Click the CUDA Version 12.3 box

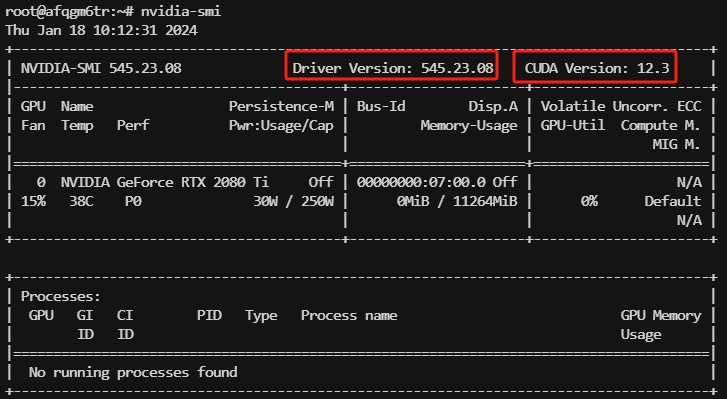[x=595, y=67]
